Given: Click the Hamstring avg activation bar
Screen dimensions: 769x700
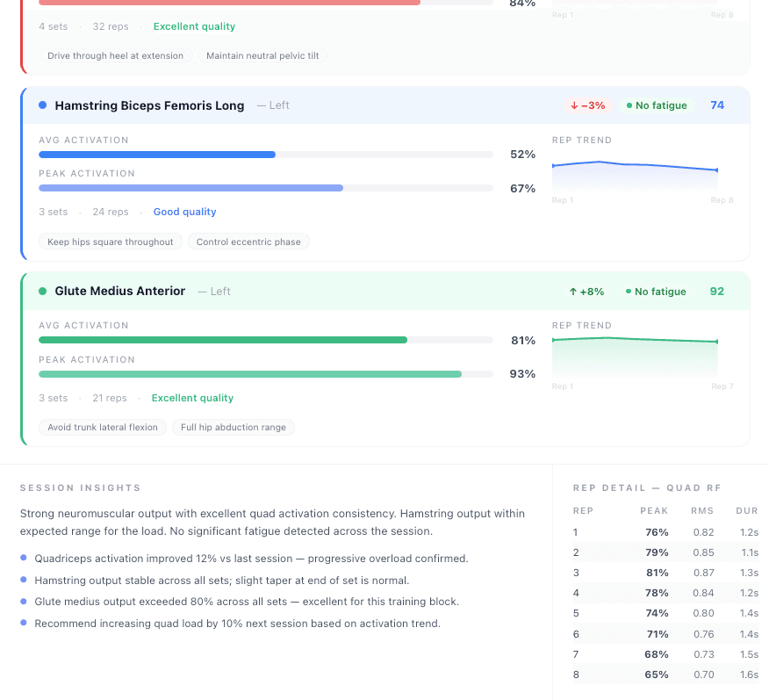Looking at the screenshot, I should pos(265,155).
